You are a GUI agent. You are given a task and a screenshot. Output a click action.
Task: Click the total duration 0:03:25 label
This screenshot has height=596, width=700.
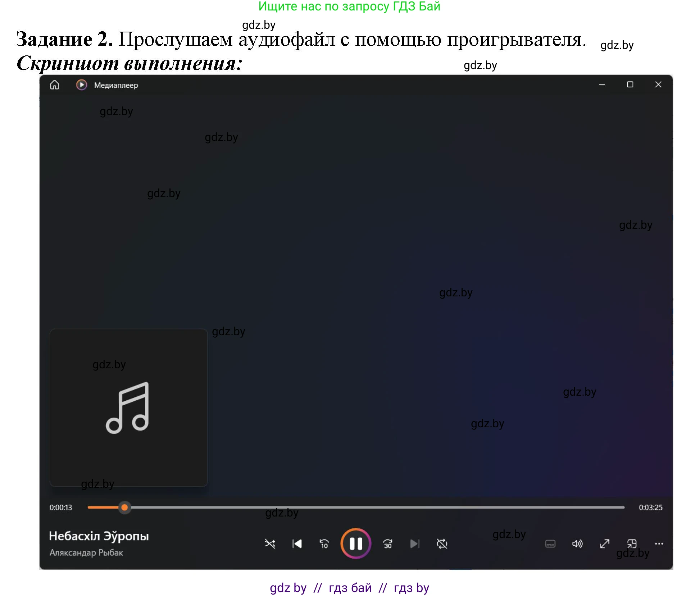[x=651, y=508]
